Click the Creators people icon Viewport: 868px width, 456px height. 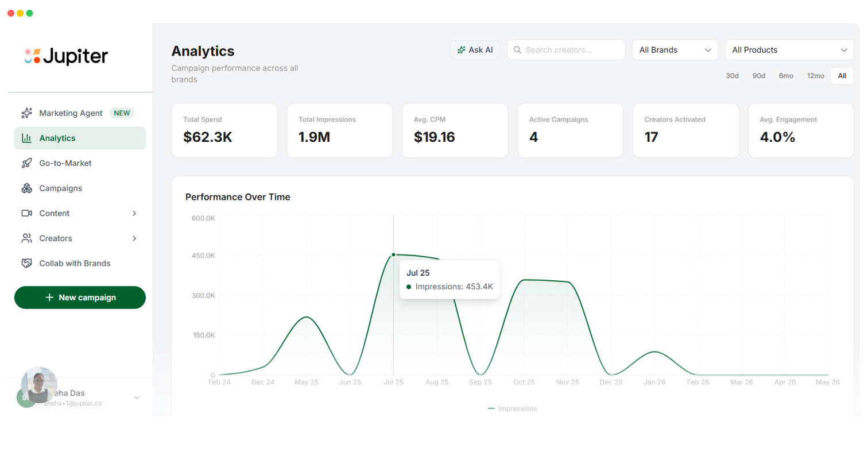pyautogui.click(x=26, y=238)
